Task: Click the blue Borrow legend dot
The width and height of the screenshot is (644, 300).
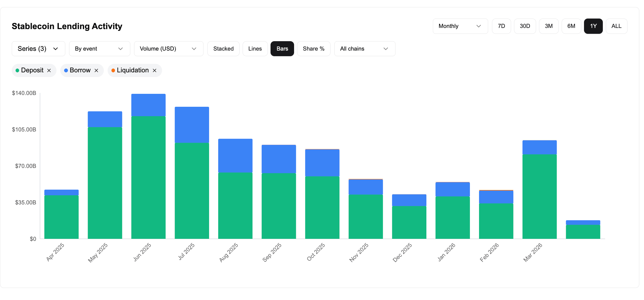Action: click(x=66, y=70)
